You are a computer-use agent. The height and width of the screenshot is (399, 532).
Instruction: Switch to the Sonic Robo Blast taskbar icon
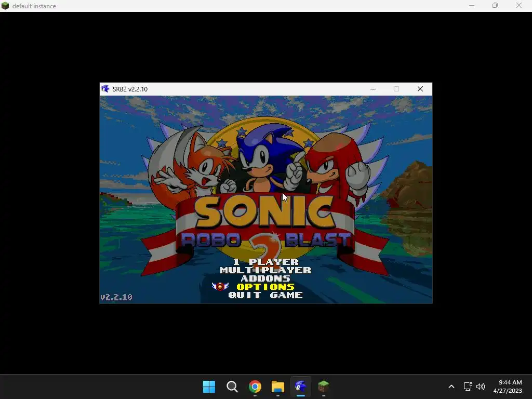pyautogui.click(x=301, y=387)
